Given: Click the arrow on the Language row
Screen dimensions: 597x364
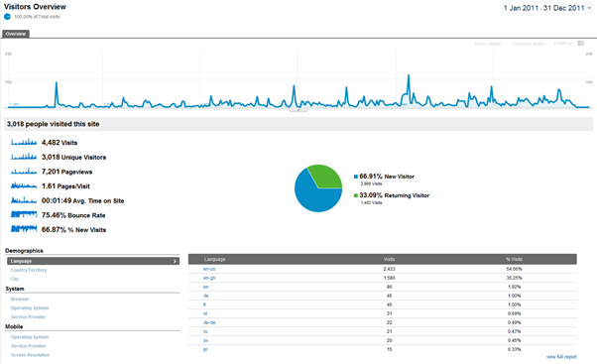Looking at the screenshot, I should click(175, 261).
